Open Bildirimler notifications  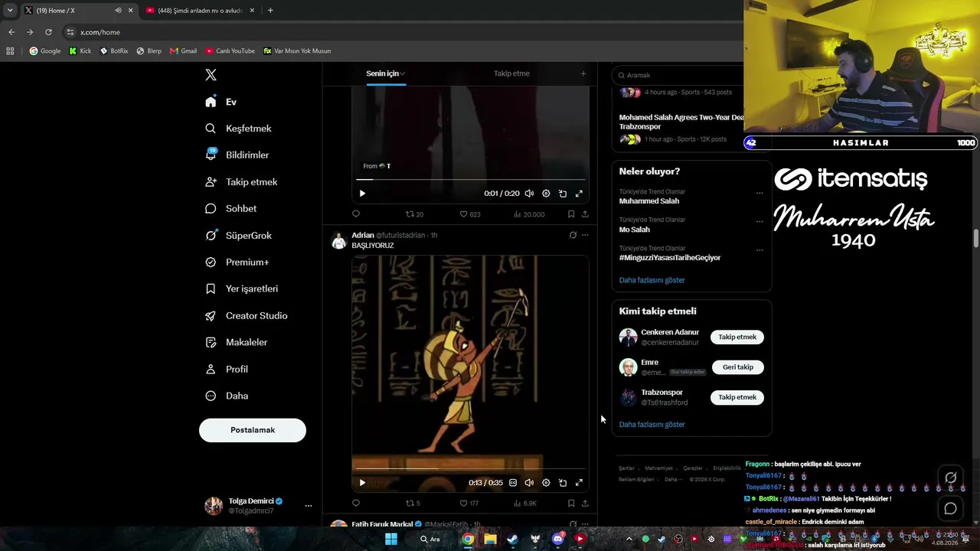237,155
